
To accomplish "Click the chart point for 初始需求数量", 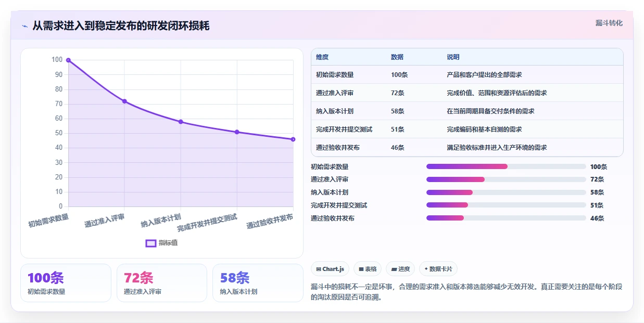I will pos(68,60).
